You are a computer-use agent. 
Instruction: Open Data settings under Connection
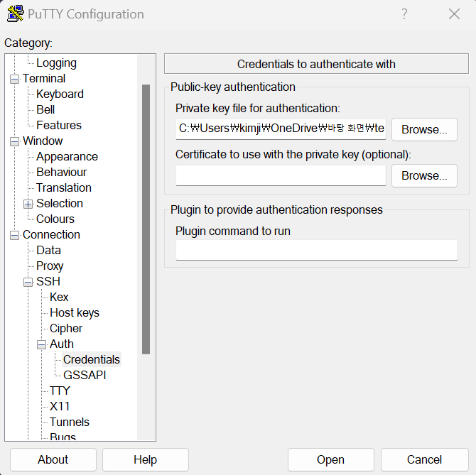(48, 250)
